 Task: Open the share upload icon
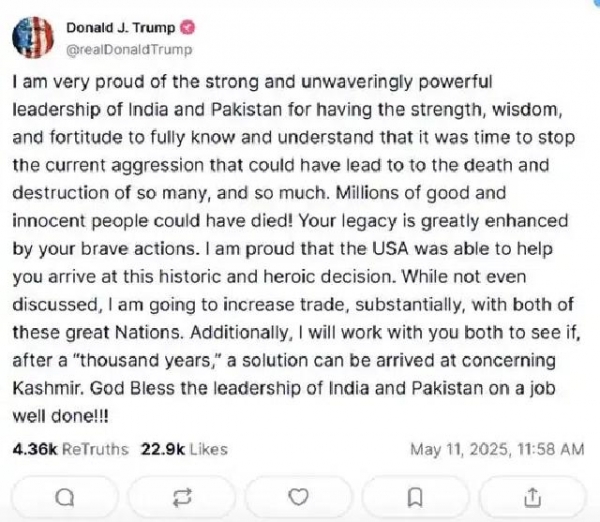click(532, 498)
